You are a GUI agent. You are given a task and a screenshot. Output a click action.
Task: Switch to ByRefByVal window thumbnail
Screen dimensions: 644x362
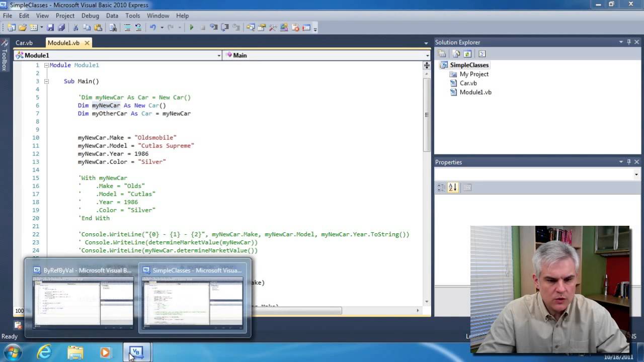(x=83, y=297)
